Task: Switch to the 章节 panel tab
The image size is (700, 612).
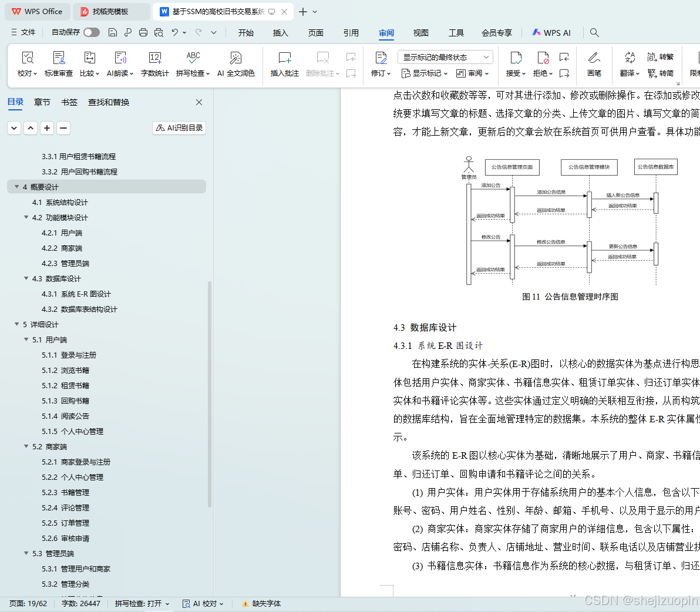Action: [x=42, y=102]
